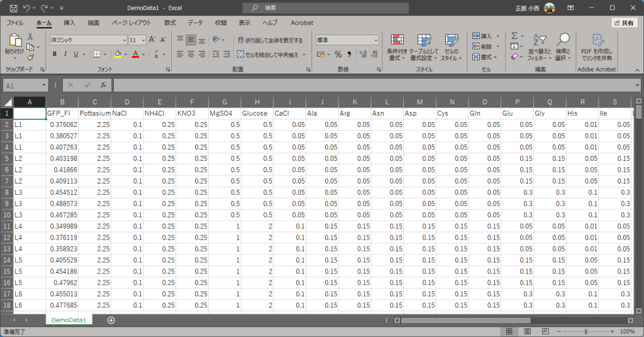
Task: Open the データ ribbon tab
Action: point(195,23)
